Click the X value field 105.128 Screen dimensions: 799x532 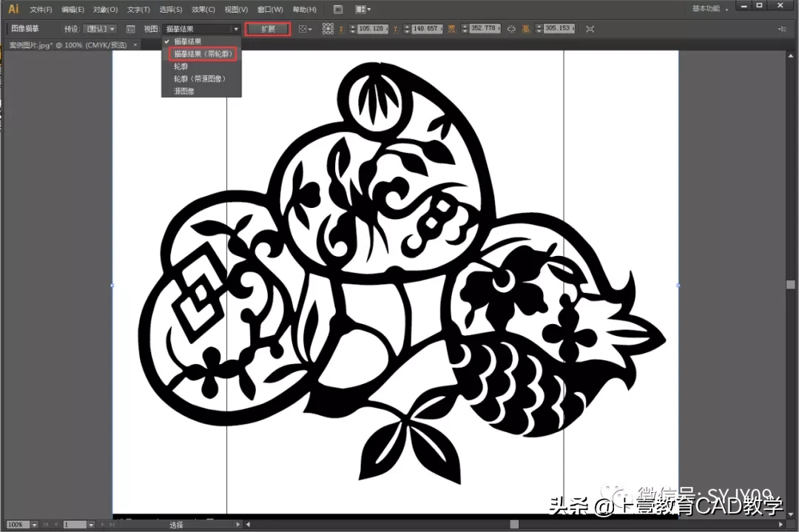372,29
